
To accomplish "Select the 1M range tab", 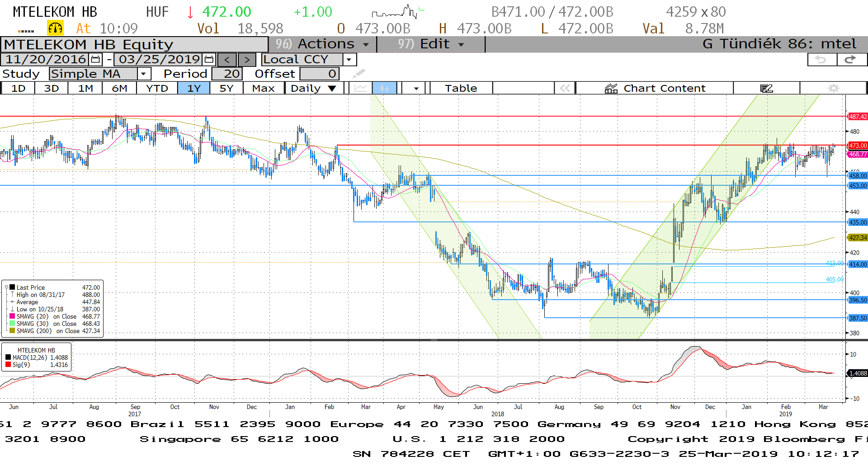I will [85, 88].
